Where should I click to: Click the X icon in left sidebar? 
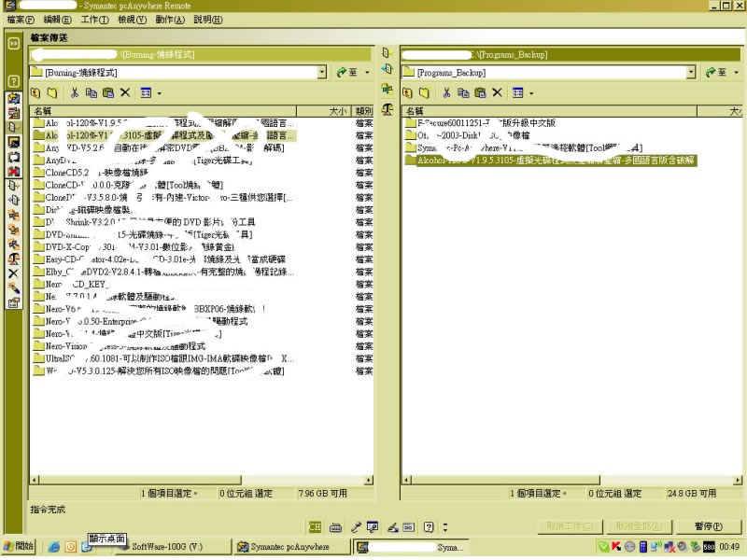[x=13, y=273]
